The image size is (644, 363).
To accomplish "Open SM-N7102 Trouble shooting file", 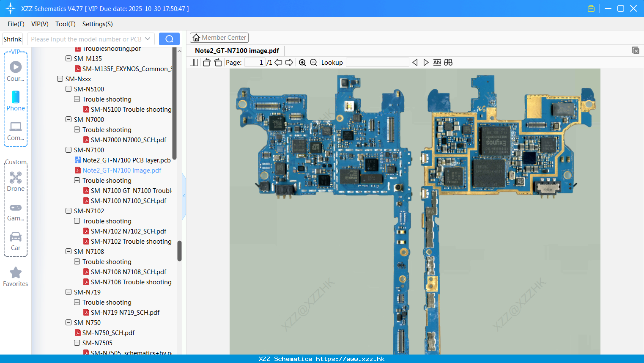I will tap(131, 242).
